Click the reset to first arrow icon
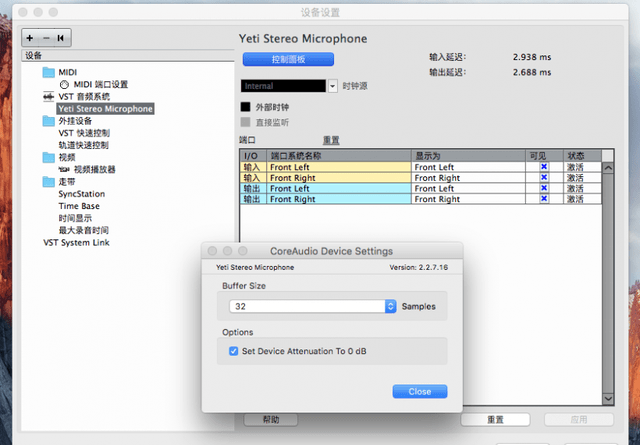640x445 pixels. coord(61,38)
